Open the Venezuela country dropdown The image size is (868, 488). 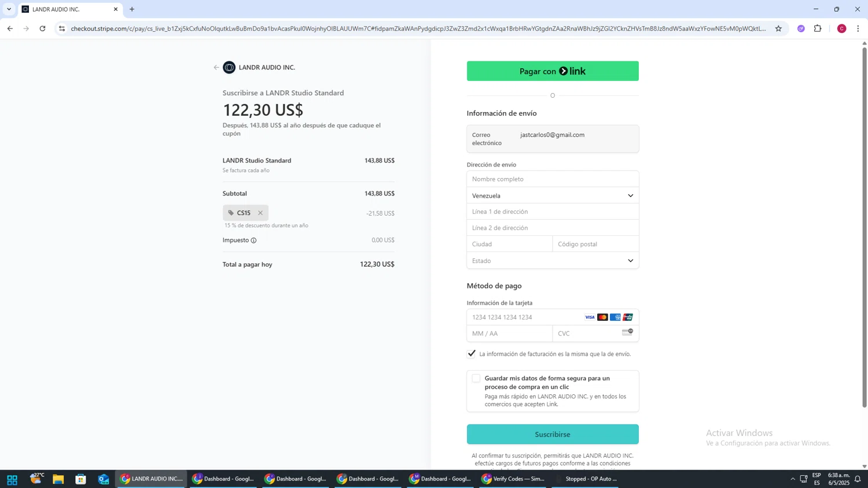tap(553, 195)
